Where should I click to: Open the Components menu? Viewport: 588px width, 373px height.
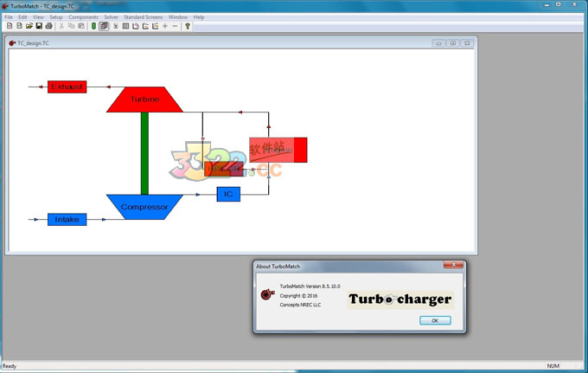coord(83,17)
